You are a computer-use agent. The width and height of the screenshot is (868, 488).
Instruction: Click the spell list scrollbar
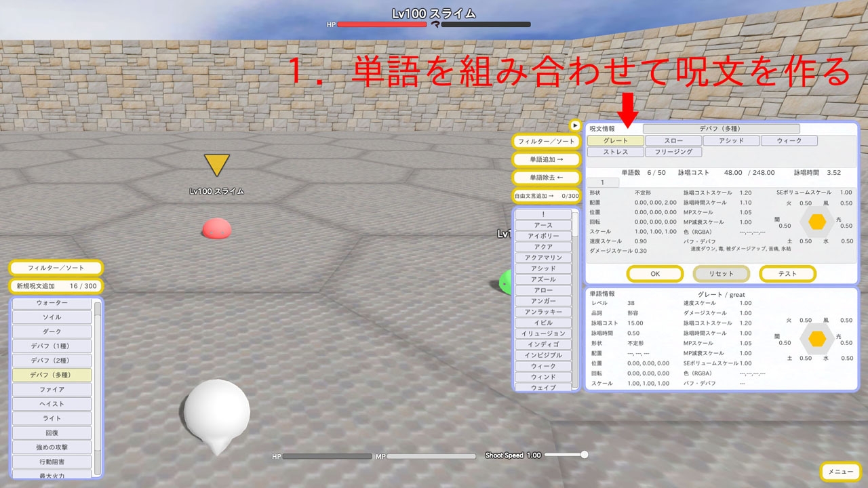tap(98, 388)
